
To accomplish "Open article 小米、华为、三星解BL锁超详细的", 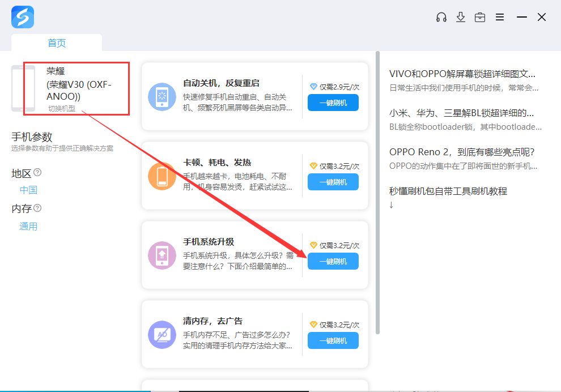I will pyautogui.click(x=461, y=113).
